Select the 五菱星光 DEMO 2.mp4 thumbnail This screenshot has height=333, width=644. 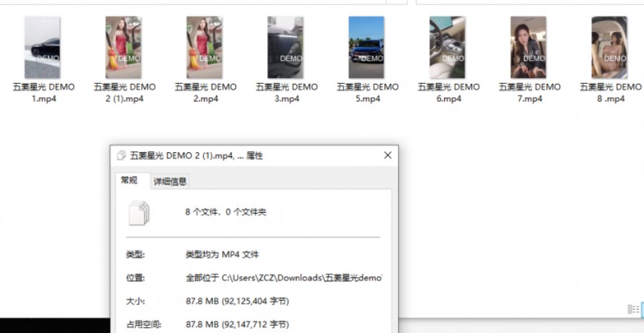click(x=205, y=47)
